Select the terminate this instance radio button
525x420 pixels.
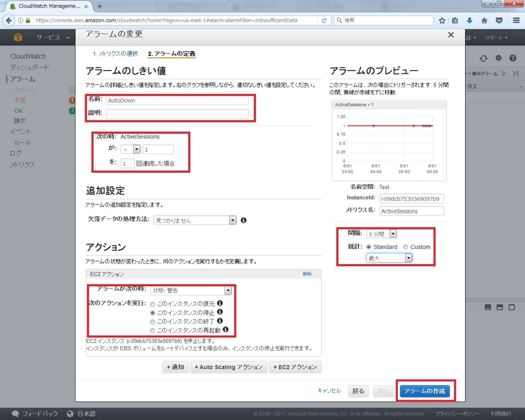(x=152, y=322)
